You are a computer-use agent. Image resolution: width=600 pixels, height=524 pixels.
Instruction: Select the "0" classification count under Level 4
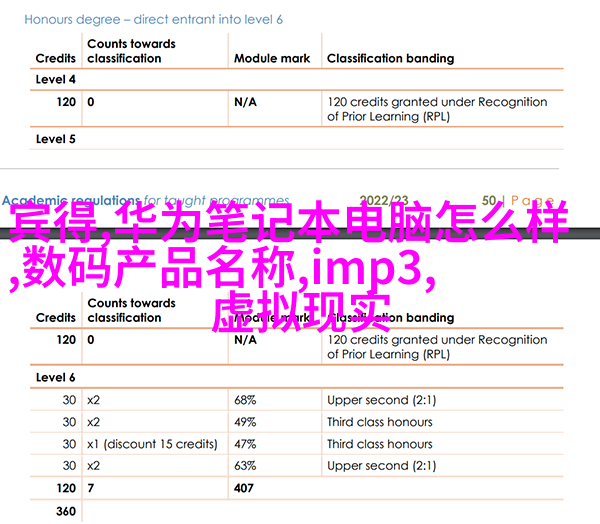point(91,102)
